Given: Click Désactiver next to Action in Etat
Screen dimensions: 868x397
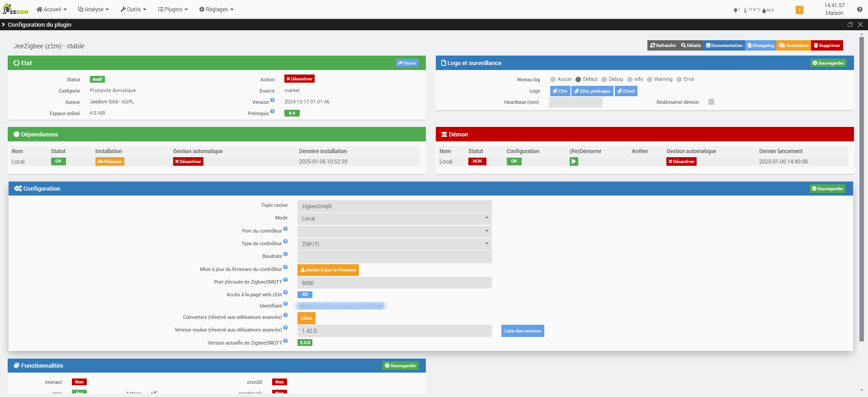Looking at the screenshot, I should (x=299, y=79).
